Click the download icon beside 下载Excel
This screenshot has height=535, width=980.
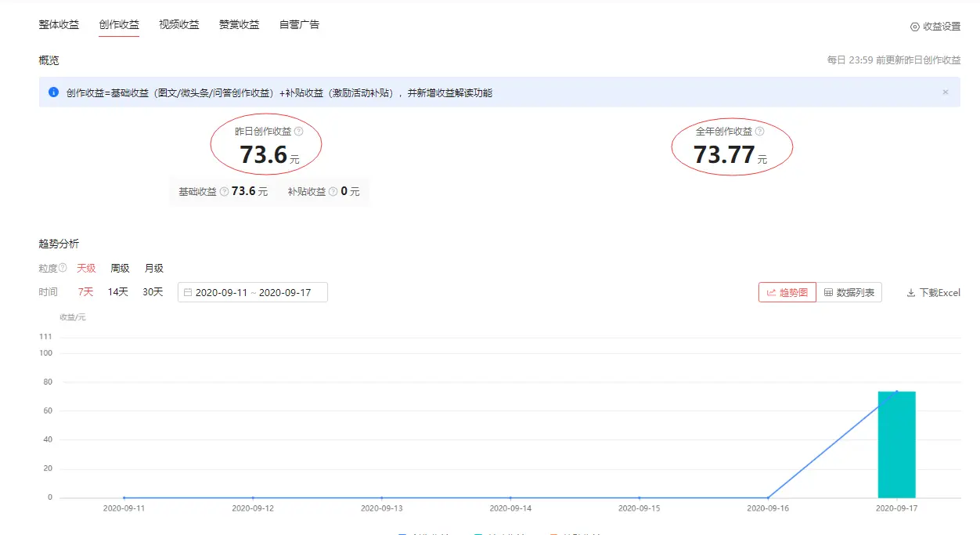910,292
